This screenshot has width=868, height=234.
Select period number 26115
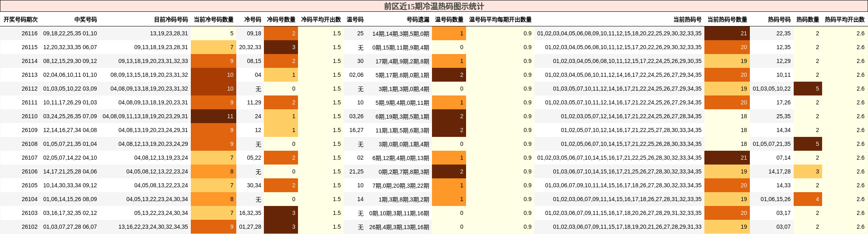coord(30,47)
